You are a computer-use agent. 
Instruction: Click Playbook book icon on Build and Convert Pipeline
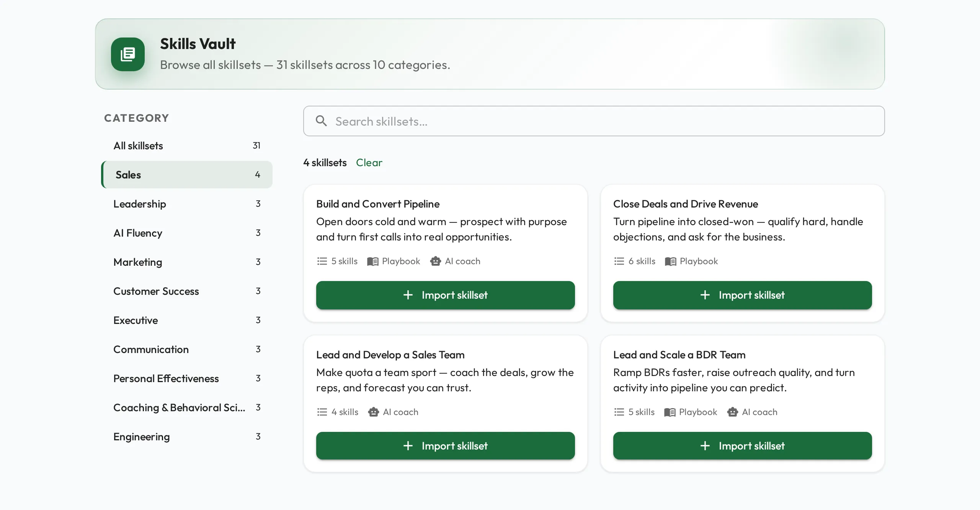pos(372,261)
